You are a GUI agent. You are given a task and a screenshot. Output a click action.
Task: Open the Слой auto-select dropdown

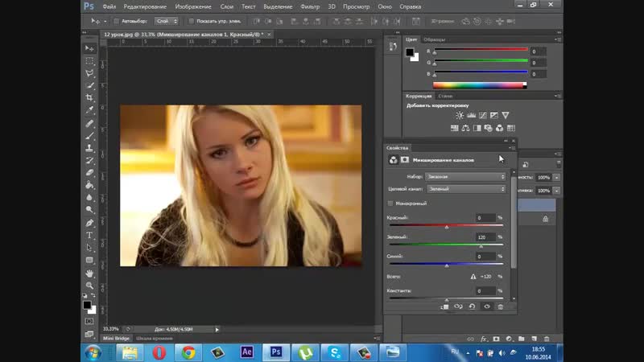(x=167, y=21)
